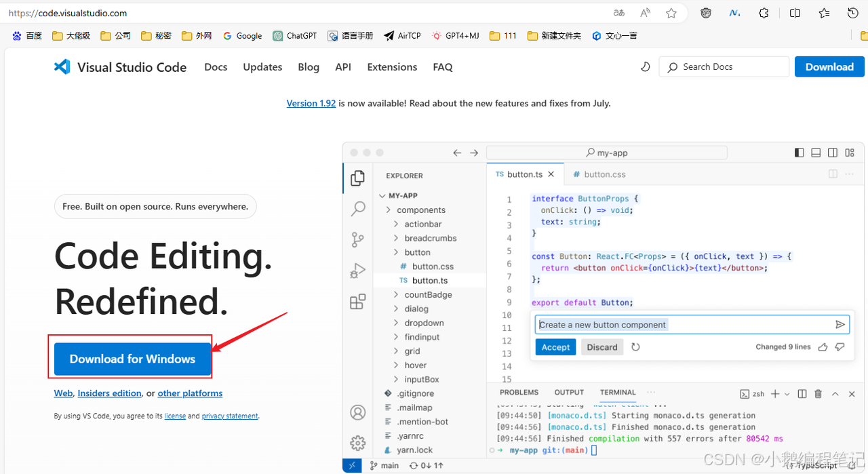
Task: Click the Discard button
Action: pos(602,347)
